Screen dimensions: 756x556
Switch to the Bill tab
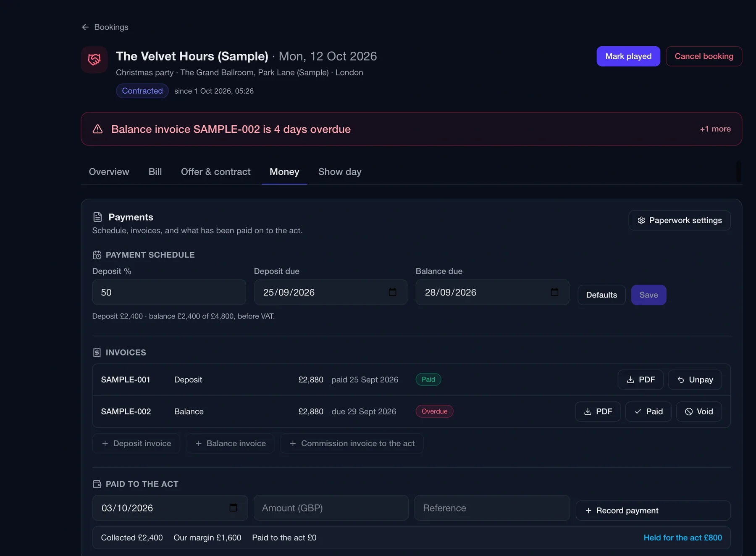pos(155,172)
